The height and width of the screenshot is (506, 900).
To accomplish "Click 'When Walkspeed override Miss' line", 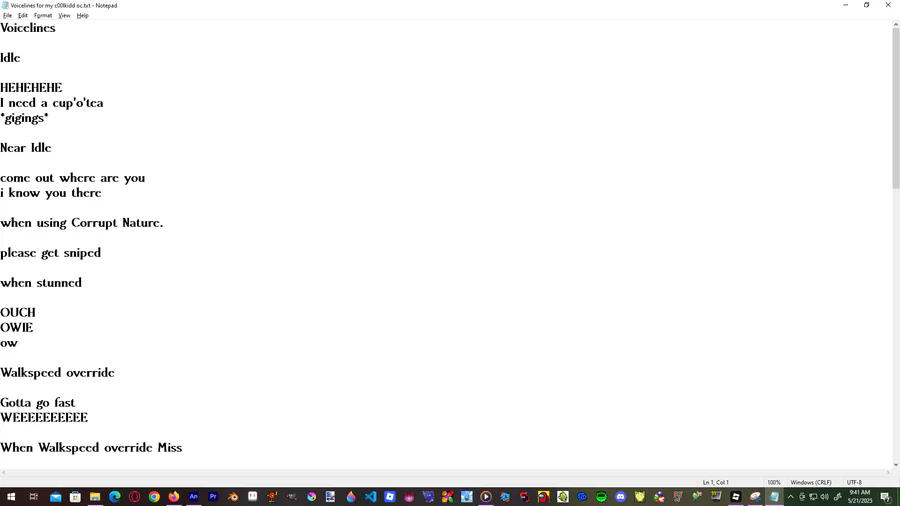I will point(91,447).
